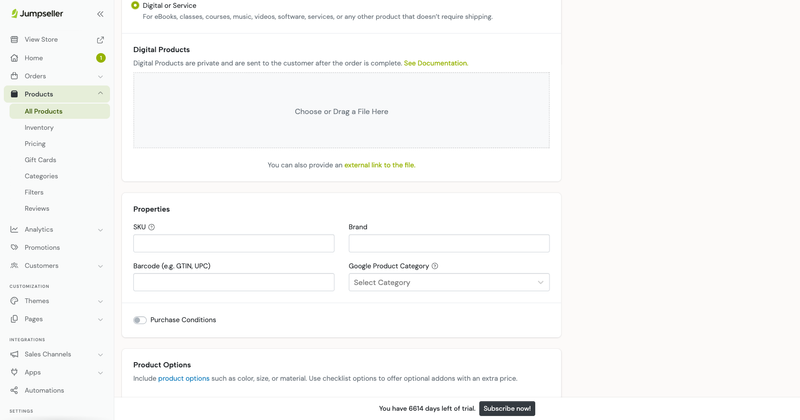
Task: Expand the Themes submenu chevron
Action: tap(101, 302)
